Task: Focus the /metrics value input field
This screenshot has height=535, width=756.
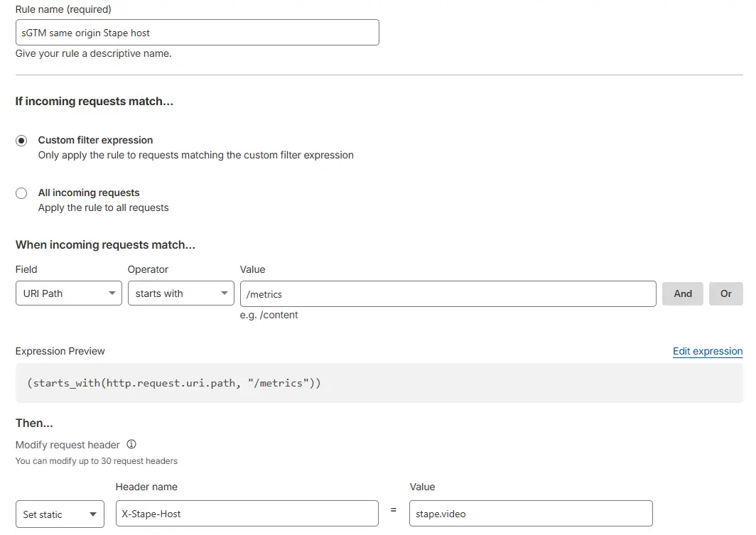Action: click(x=448, y=294)
